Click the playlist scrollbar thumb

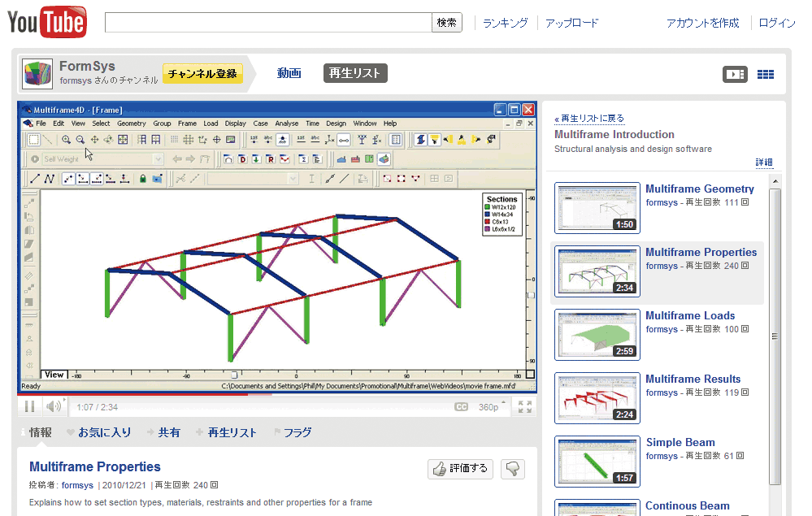[x=775, y=336]
